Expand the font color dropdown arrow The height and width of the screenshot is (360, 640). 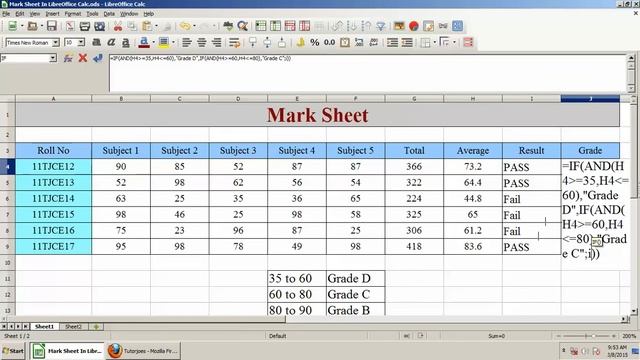coord(153,42)
